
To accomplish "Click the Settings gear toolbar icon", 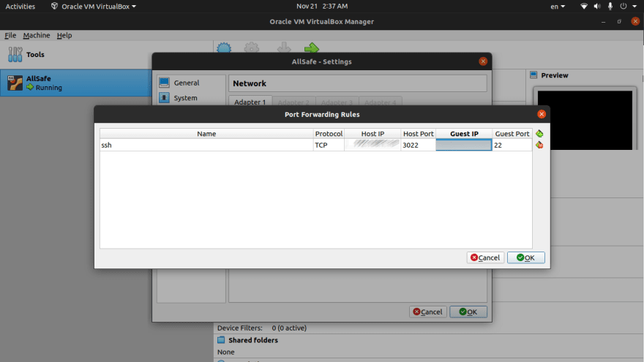I will 251,48.
